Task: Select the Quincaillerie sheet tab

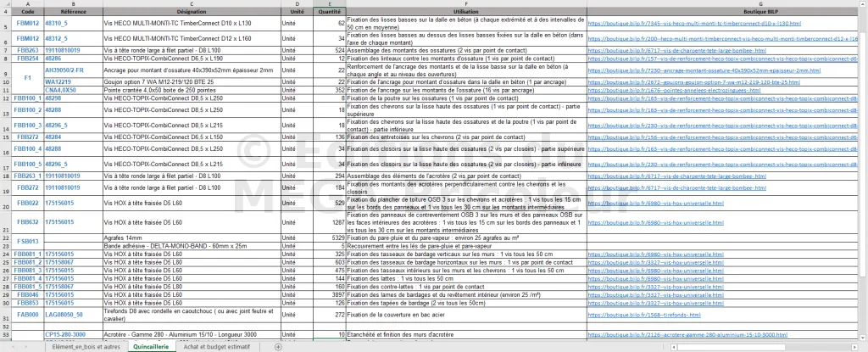Action: pos(155,346)
